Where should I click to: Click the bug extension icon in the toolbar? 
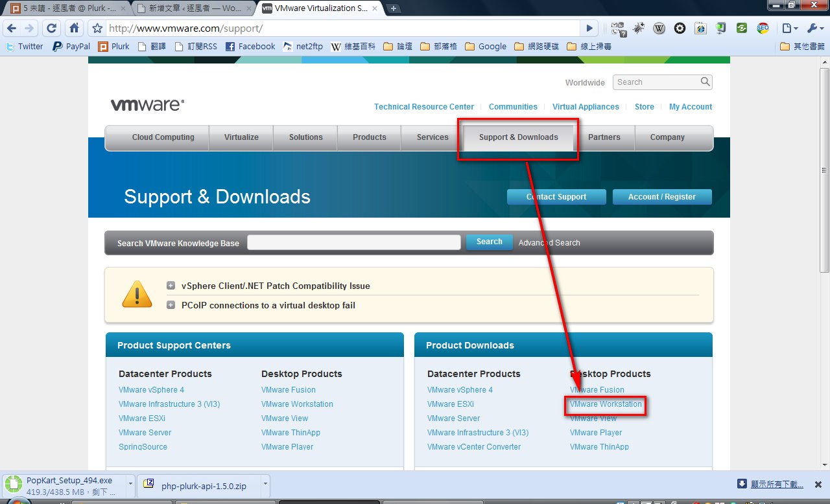639,29
